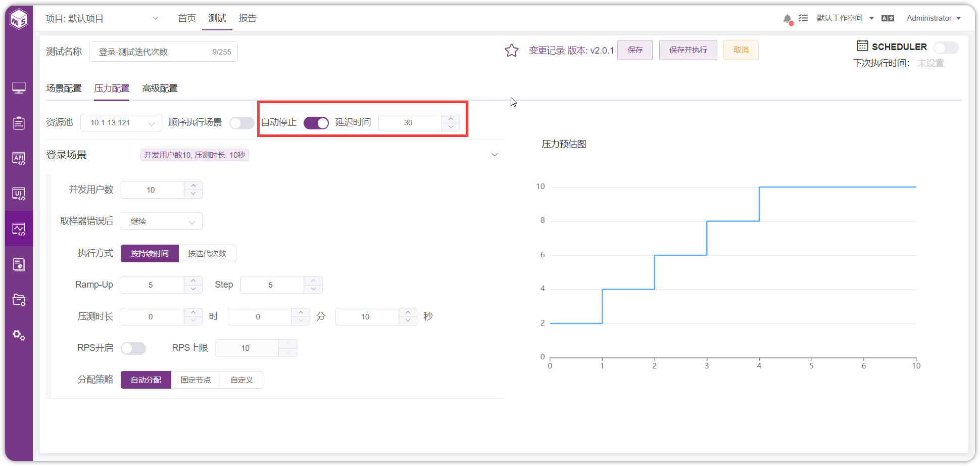Viewport: 980px width, 466px height.
Task: Click the notification bell icon
Action: click(x=788, y=19)
